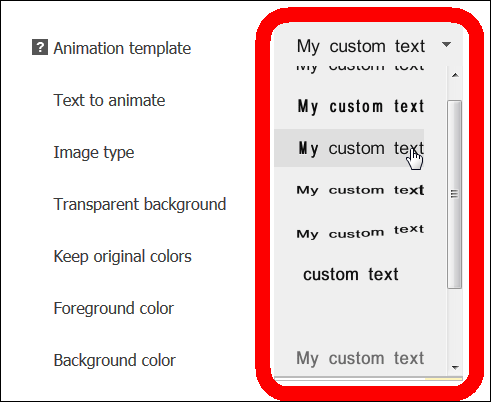Collapse the Animation template dropdown arrow

tap(446, 45)
